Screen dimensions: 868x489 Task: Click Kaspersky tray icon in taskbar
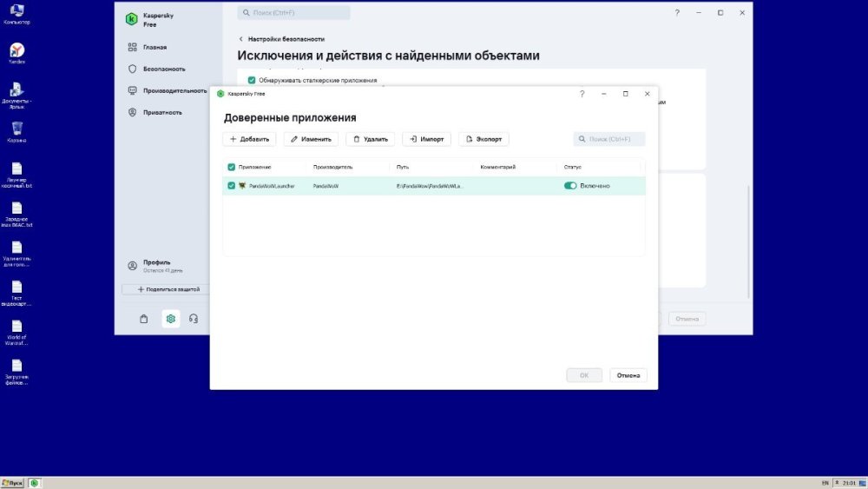click(x=35, y=483)
